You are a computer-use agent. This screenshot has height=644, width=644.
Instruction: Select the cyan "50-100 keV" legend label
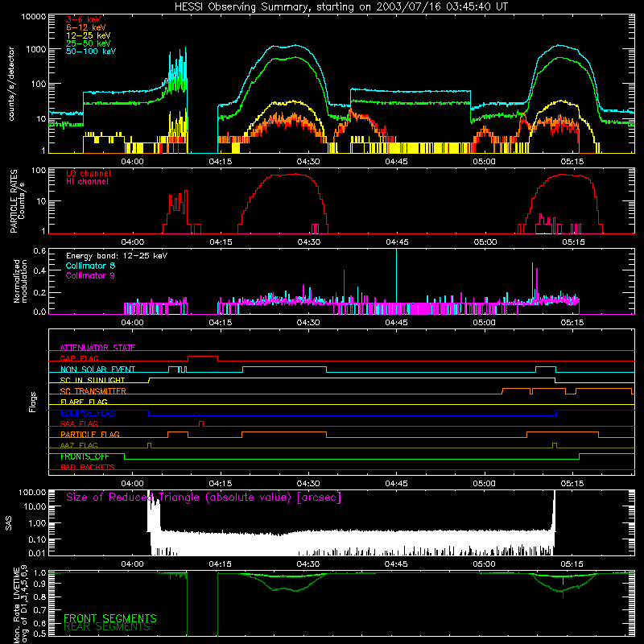[91, 52]
